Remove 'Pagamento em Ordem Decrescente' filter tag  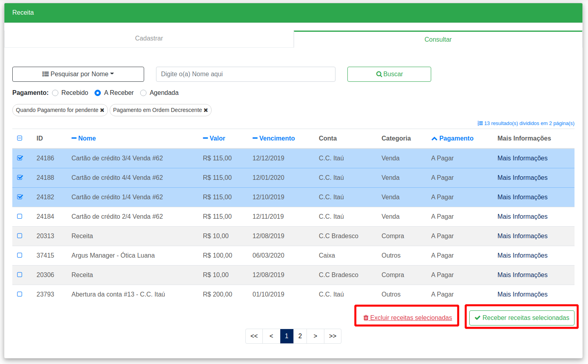206,110
